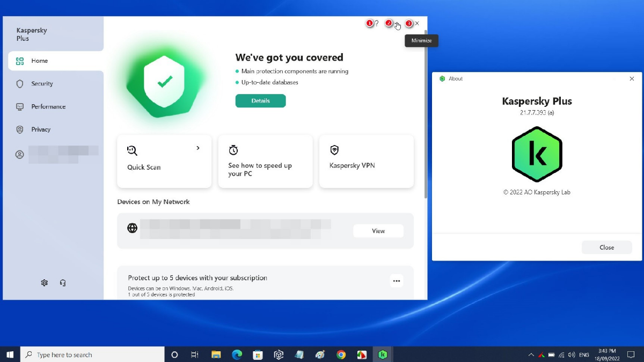644x362 pixels.
Task: Launch Microsoft Edge from taskbar
Action: click(237, 354)
